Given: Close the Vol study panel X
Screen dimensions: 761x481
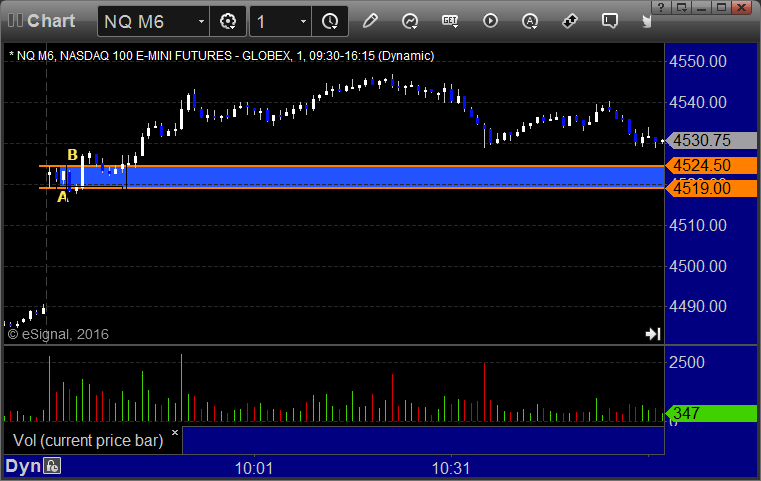Looking at the screenshot, I should pos(175,432).
